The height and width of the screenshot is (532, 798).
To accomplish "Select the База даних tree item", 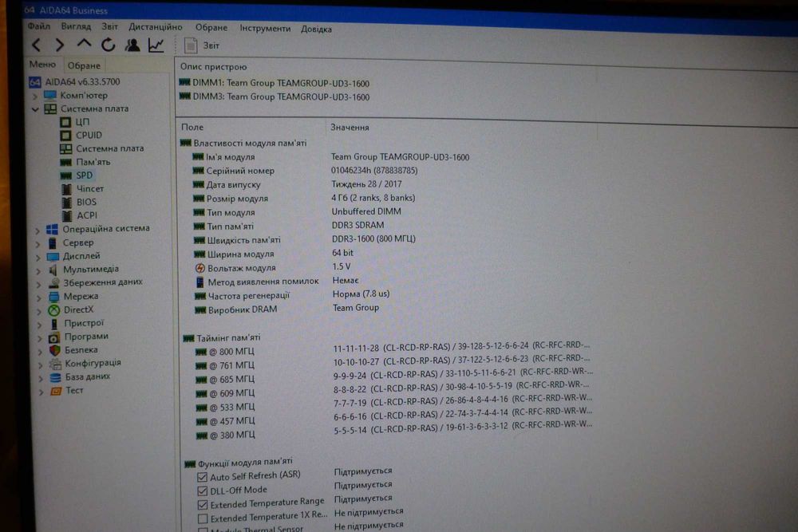I will [81, 377].
